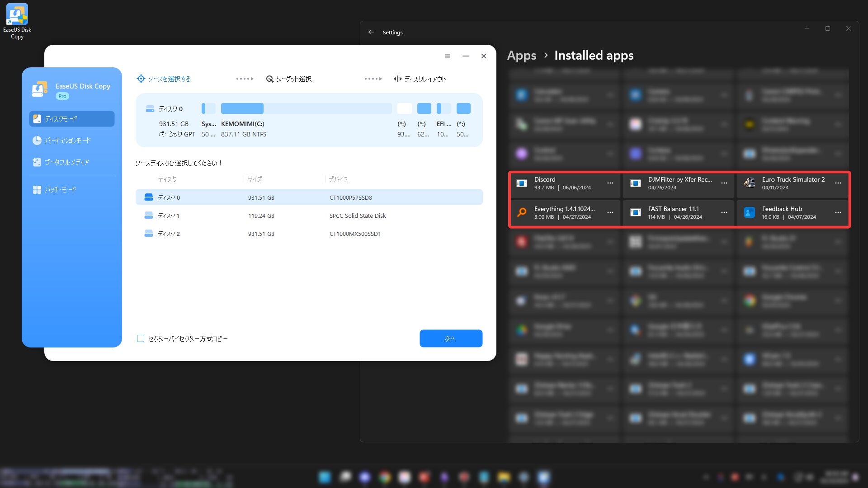The height and width of the screenshot is (488, 868).
Task: Click the Batch Mode grid icon
Action: coord(37,190)
